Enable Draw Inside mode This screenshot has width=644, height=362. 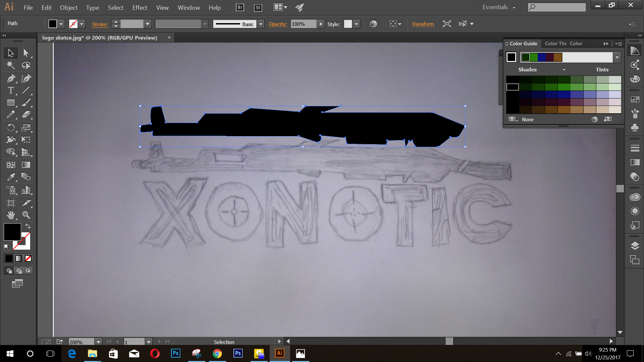tap(28, 270)
